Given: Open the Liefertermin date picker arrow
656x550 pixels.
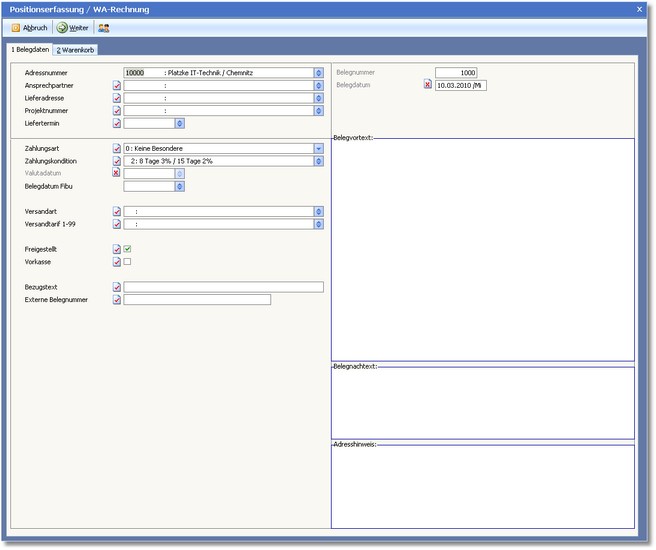Looking at the screenshot, I should click(180, 124).
